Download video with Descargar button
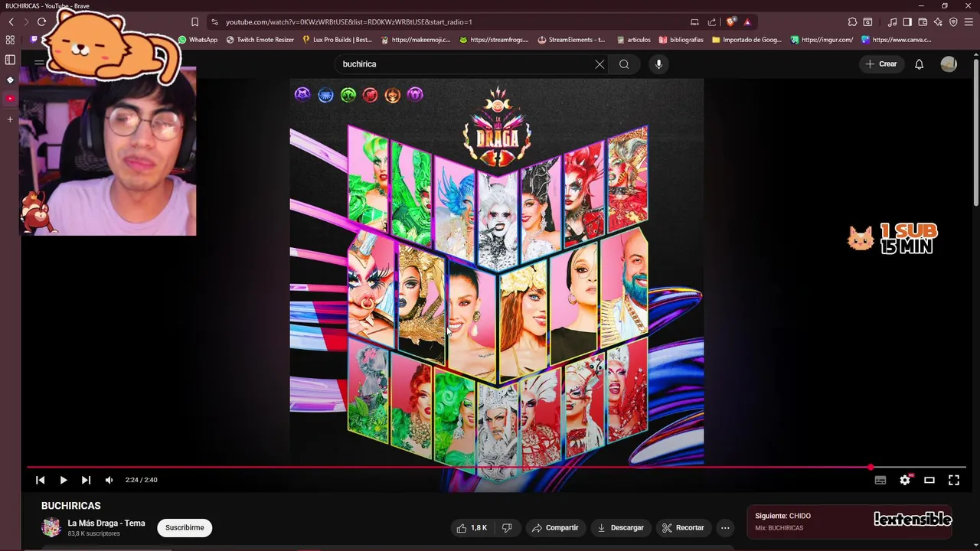The image size is (980, 551). coord(620,527)
